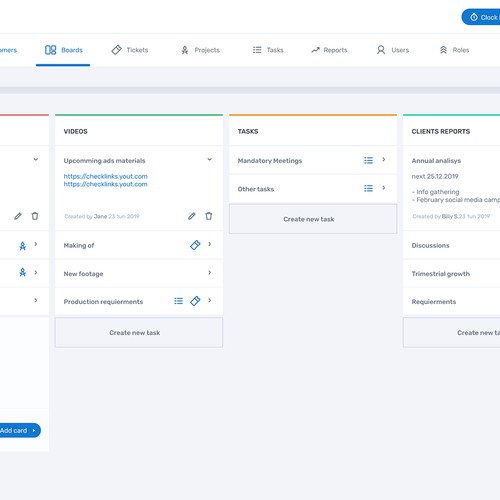Collapse the top card in leftmost column
Screen dimensions: 500x500
36,159
